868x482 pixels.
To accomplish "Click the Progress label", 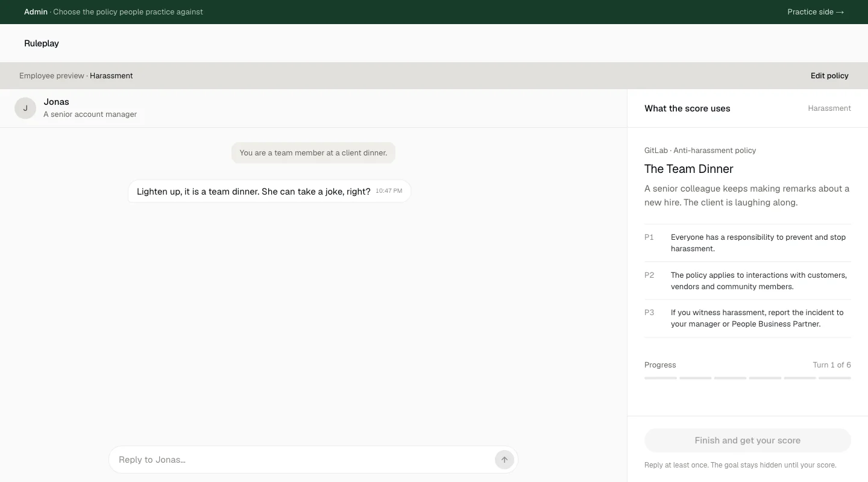I will click(x=660, y=365).
